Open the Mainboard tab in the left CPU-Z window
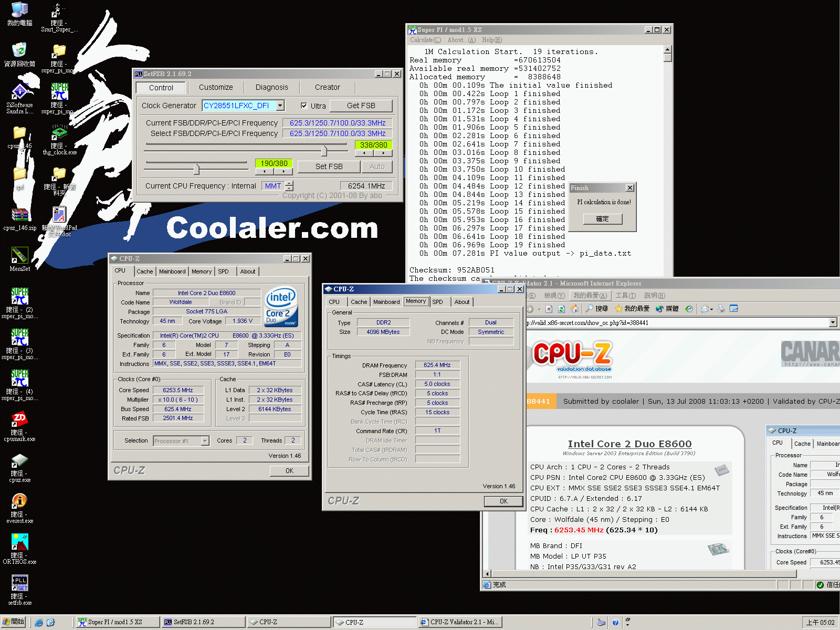The image size is (840, 630). tap(172, 271)
